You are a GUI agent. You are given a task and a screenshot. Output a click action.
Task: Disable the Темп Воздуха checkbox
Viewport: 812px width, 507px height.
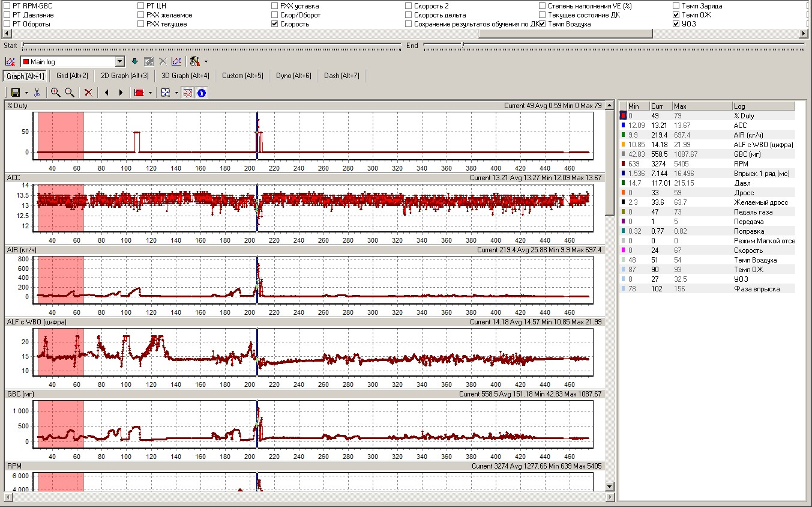[x=543, y=24]
